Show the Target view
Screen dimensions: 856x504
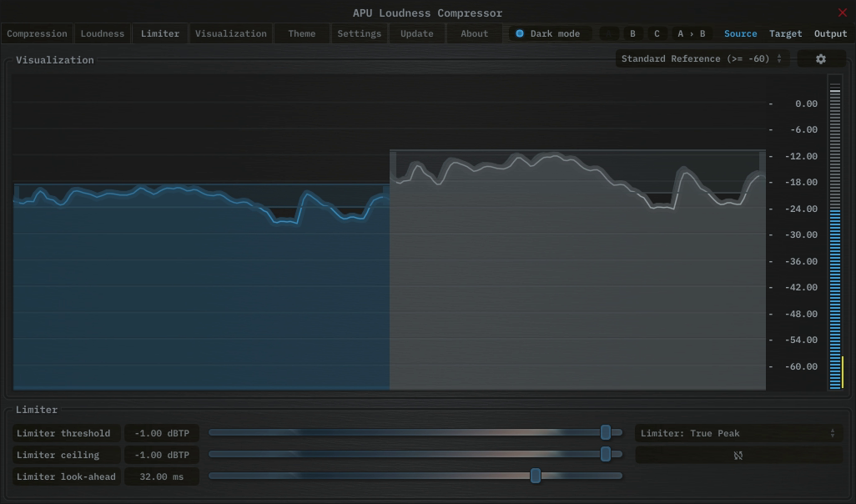(x=785, y=33)
